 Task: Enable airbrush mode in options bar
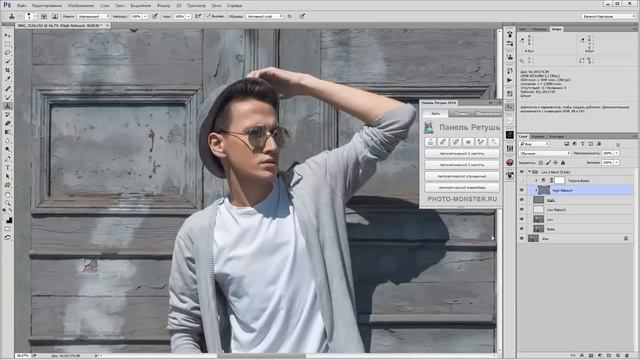click(x=198, y=16)
